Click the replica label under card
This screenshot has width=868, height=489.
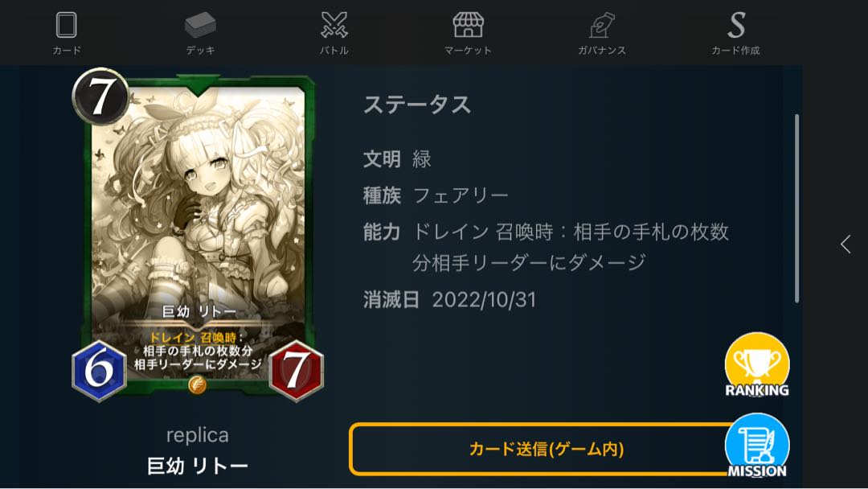[x=198, y=435]
